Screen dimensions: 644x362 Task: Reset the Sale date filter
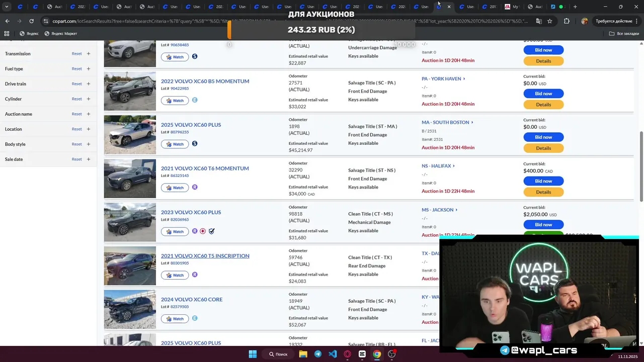click(76, 159)
